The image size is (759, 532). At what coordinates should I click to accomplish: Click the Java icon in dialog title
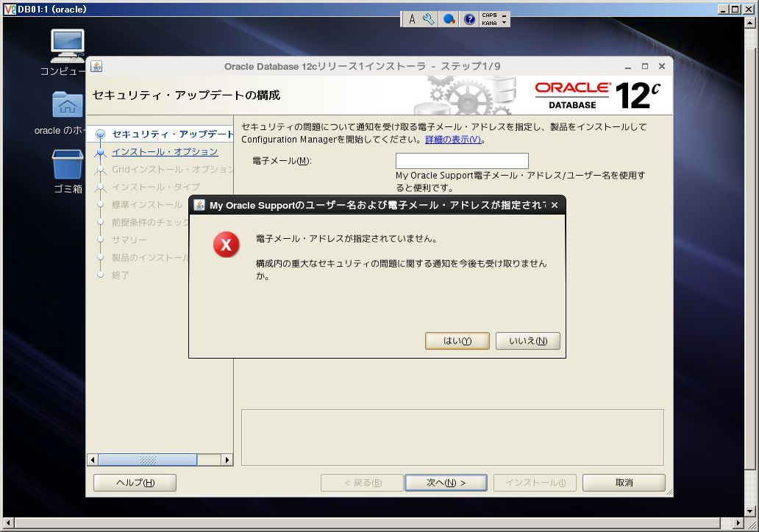click(199, 205)
